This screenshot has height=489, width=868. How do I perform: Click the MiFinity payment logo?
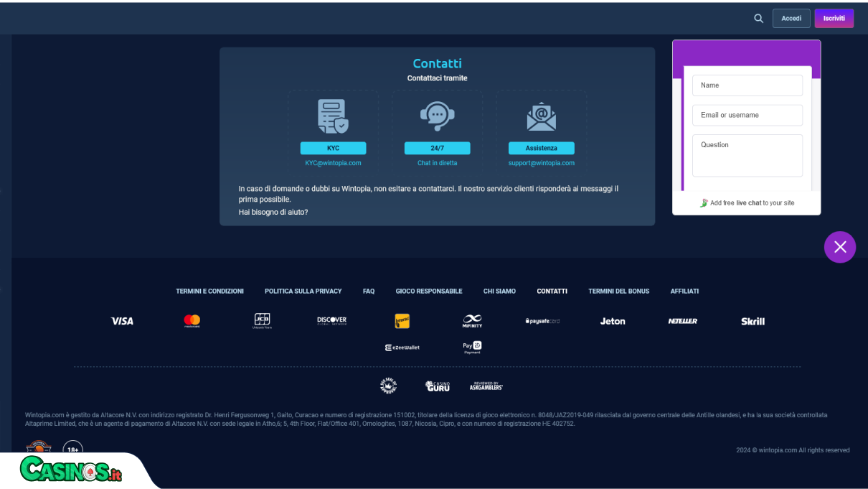coord(472,321)
